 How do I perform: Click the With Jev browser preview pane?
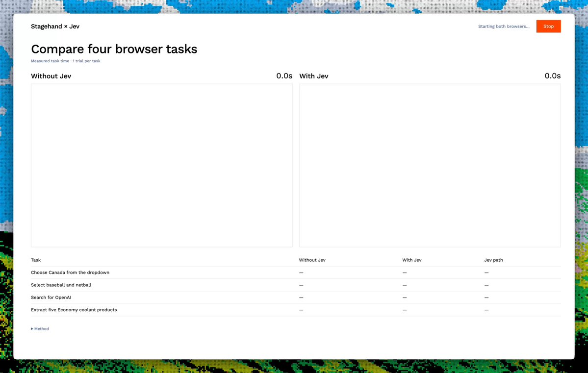pyautogui.click(x=430, y=165)
